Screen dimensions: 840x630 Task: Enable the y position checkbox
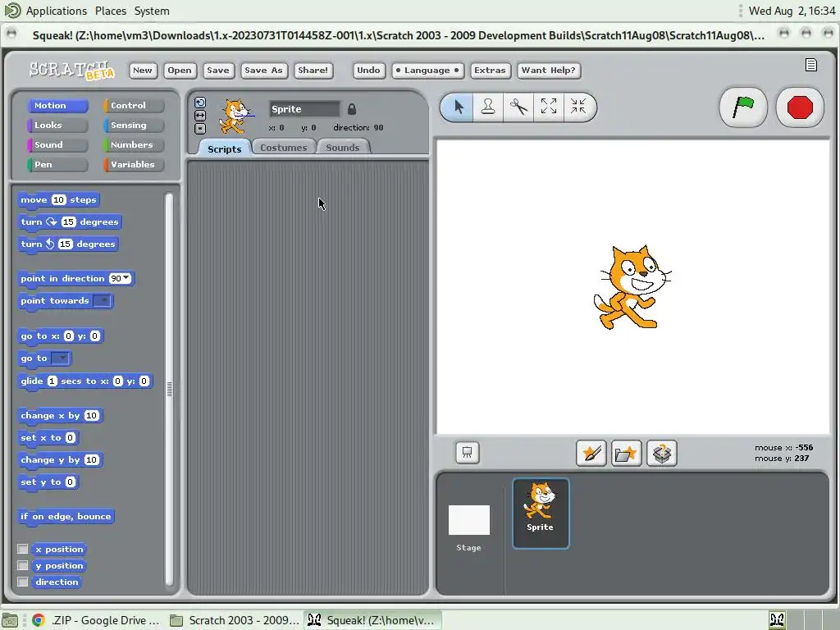tap(22, 565)
